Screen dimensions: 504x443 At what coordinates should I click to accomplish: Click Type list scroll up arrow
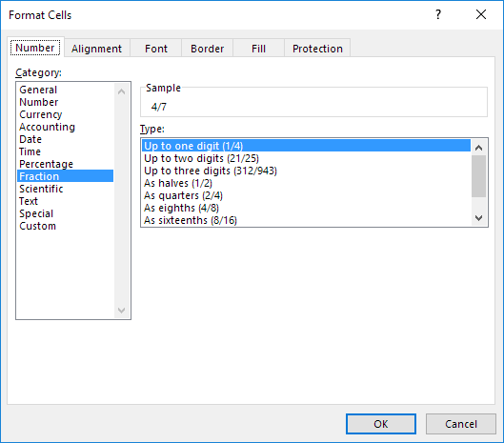coord(478,148)
